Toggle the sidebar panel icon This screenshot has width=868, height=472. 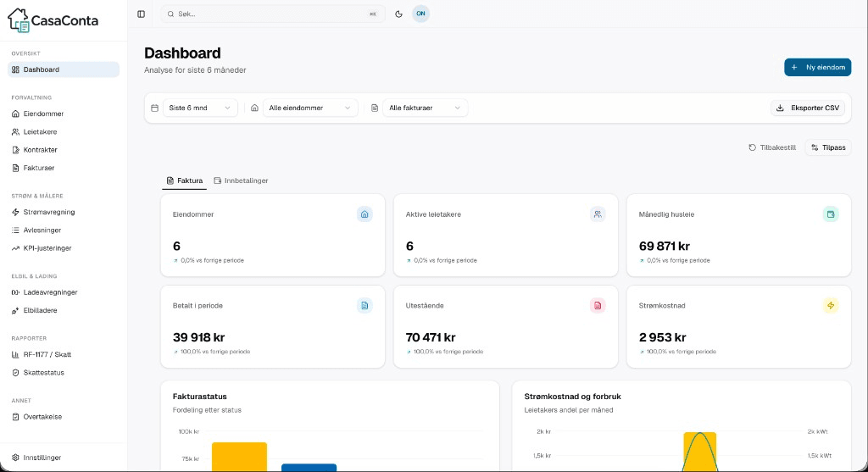coord(142,14)
